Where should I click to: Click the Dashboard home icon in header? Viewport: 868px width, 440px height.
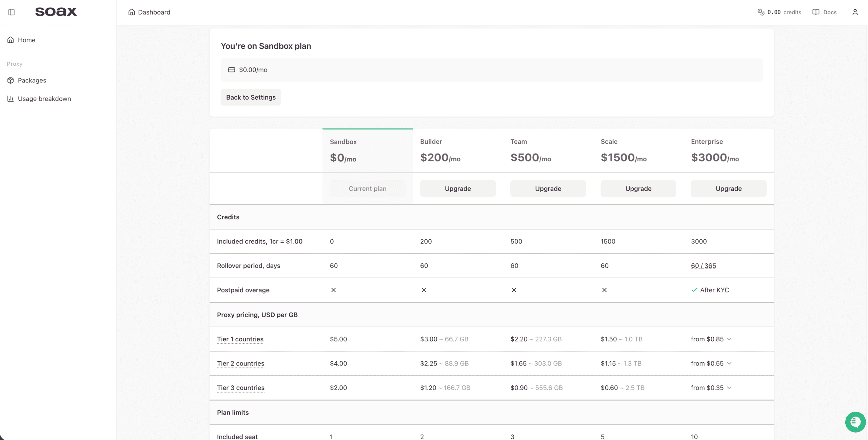tap(132, 12)
